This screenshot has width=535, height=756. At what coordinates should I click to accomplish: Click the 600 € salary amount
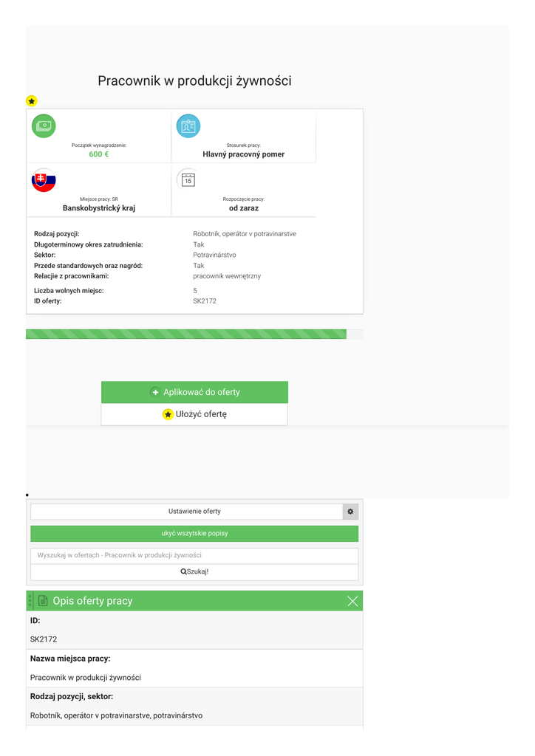point(99,154)
